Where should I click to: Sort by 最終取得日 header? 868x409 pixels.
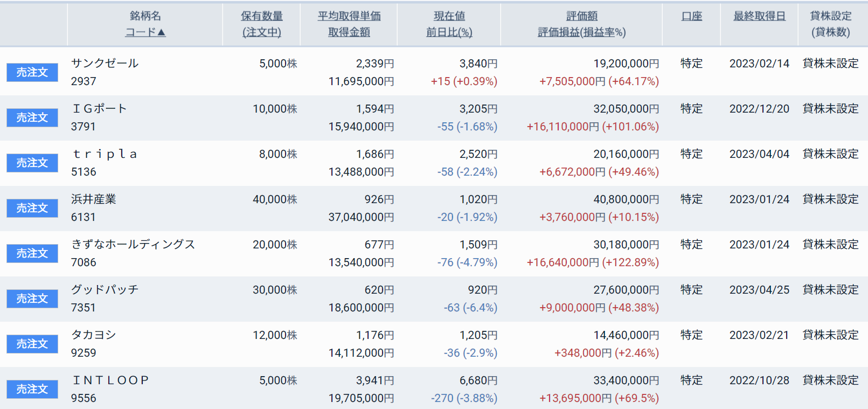pyautogui.click(x=760, y=16)
